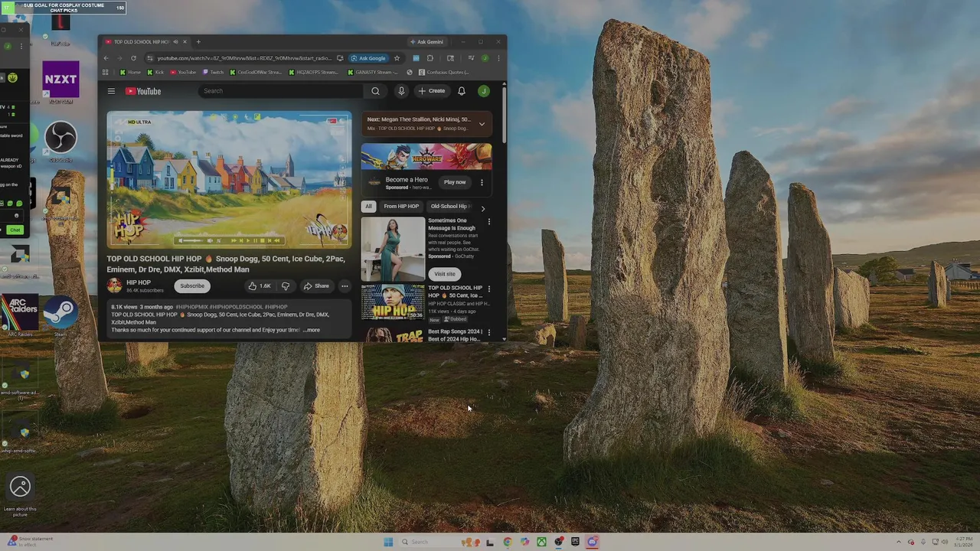The height and width of the screenshot is (551, 980).
Task: Click the YouTube page vertical scrollbar
Action: point(505,115)
